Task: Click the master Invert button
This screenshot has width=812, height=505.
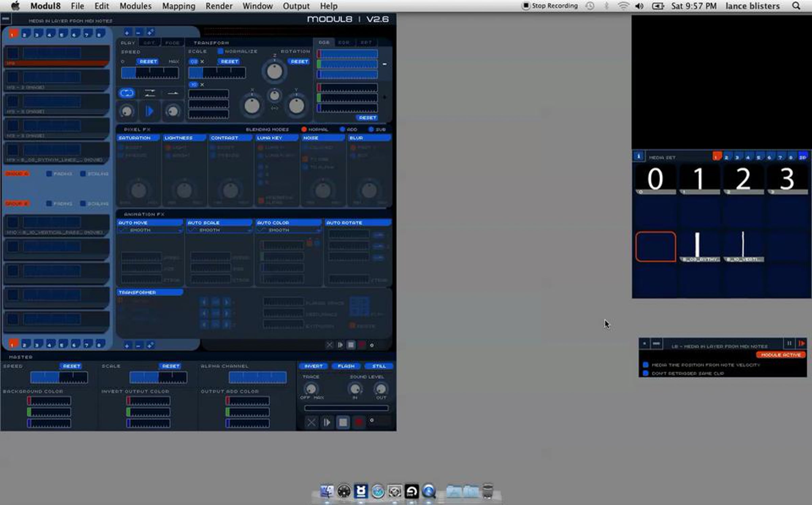Action: point(313,366)
